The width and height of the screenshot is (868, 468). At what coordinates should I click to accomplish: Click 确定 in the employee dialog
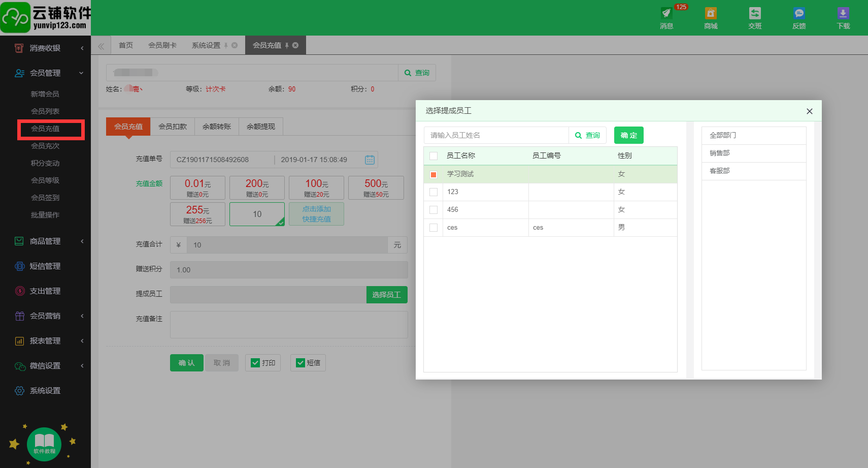point(629,135)
